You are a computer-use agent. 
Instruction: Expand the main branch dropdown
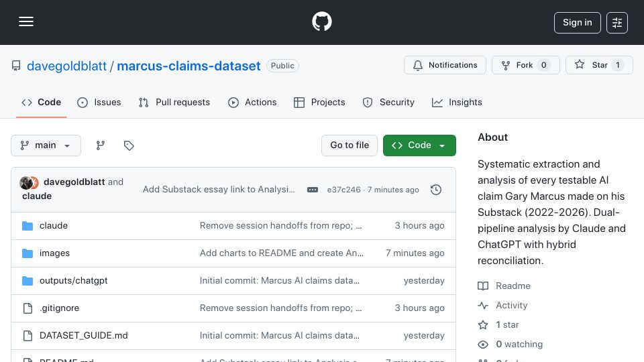46,145
